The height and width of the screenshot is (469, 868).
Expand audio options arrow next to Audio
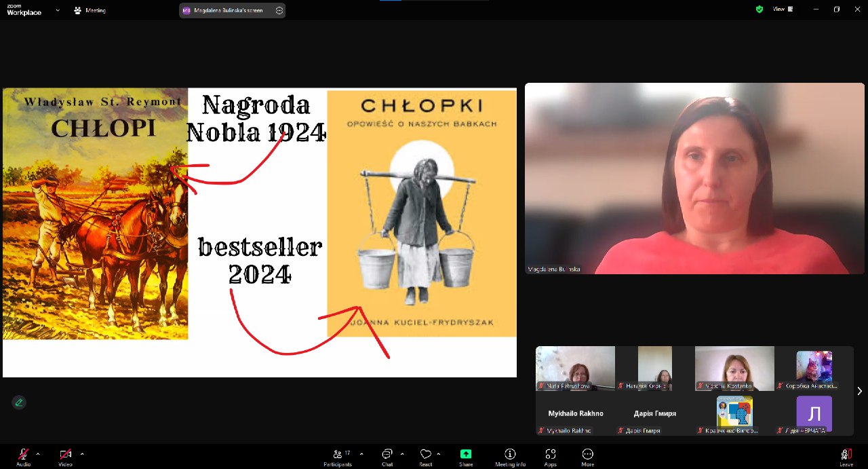point(38,453)
